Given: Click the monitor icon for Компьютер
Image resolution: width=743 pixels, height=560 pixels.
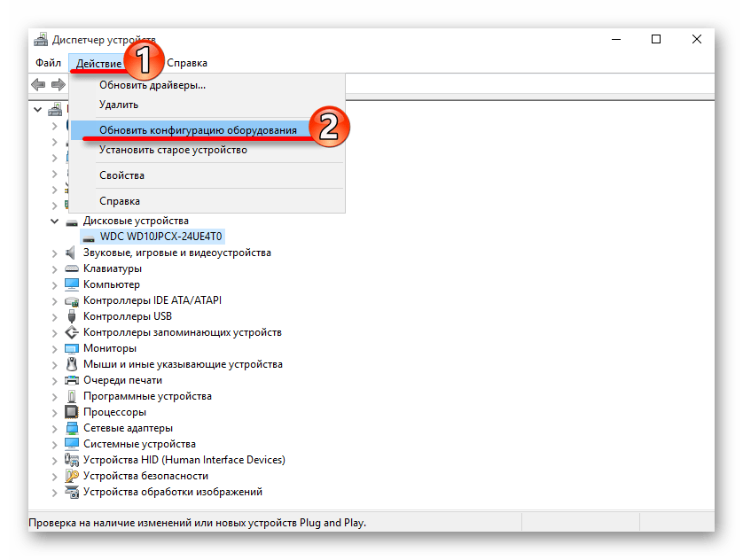Looking at the screenshot, I should 72,284.
